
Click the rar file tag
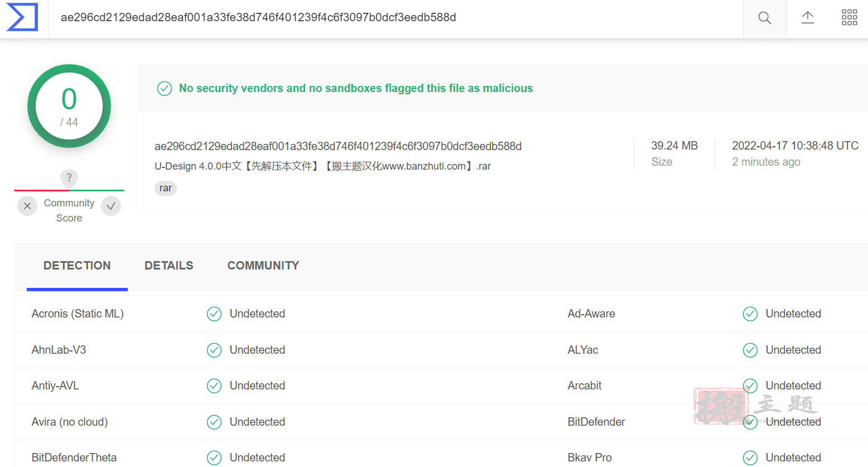(166, 188)
